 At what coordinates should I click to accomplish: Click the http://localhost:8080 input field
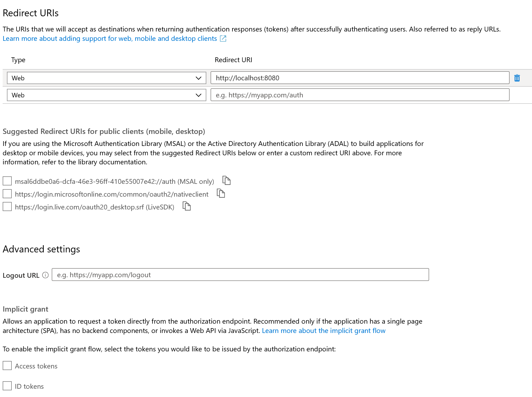tap(360, 78)
